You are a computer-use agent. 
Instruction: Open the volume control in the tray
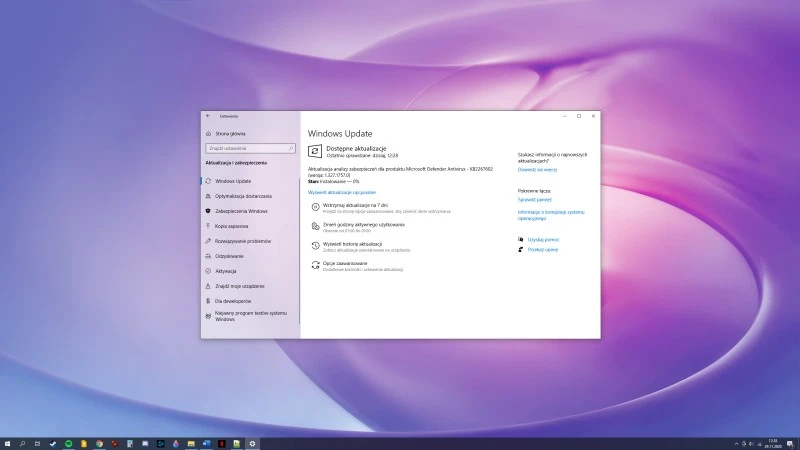(x=751, y=444)
